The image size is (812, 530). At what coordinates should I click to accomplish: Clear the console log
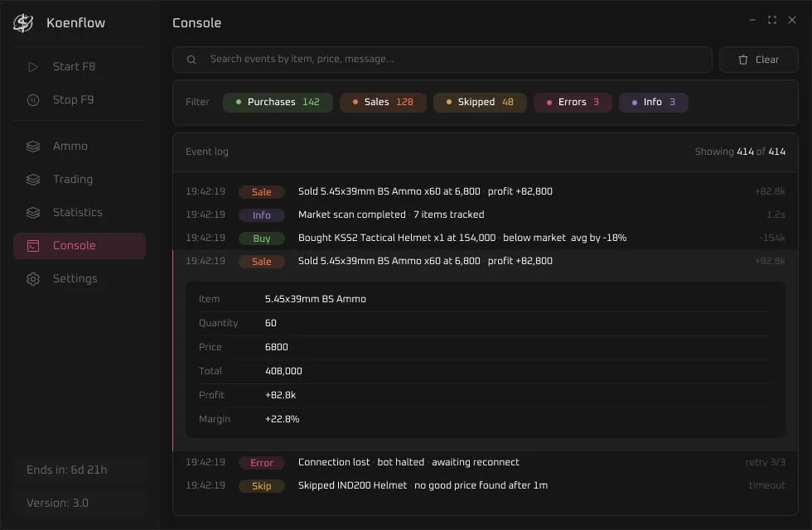click(759, 60)
